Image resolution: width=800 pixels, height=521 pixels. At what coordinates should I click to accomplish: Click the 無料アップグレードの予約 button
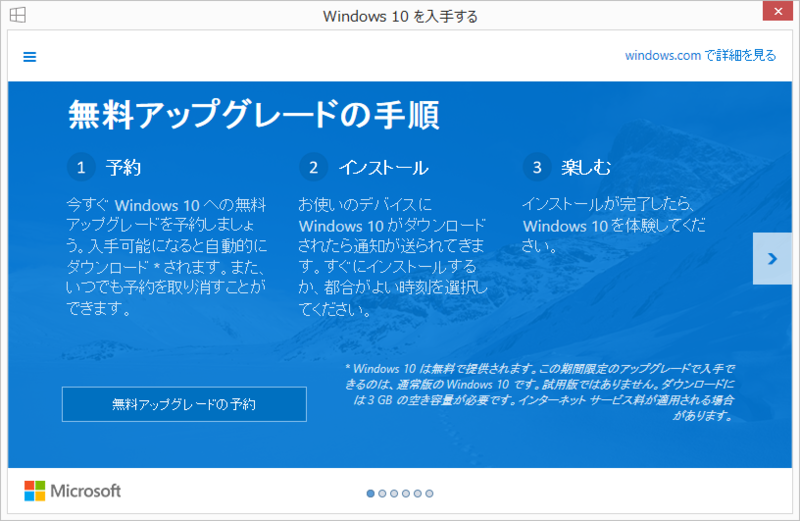point(184,404)
